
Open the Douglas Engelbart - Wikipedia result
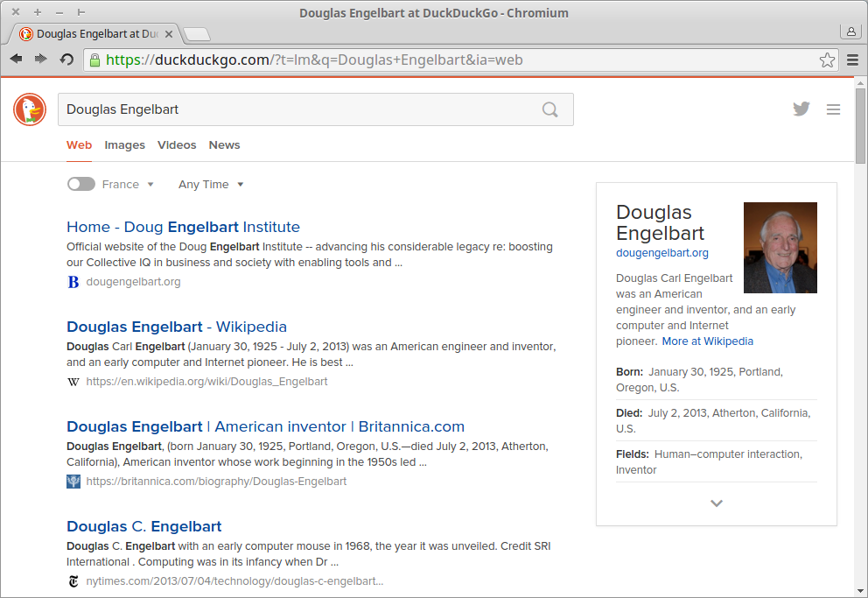click(177, 327)
